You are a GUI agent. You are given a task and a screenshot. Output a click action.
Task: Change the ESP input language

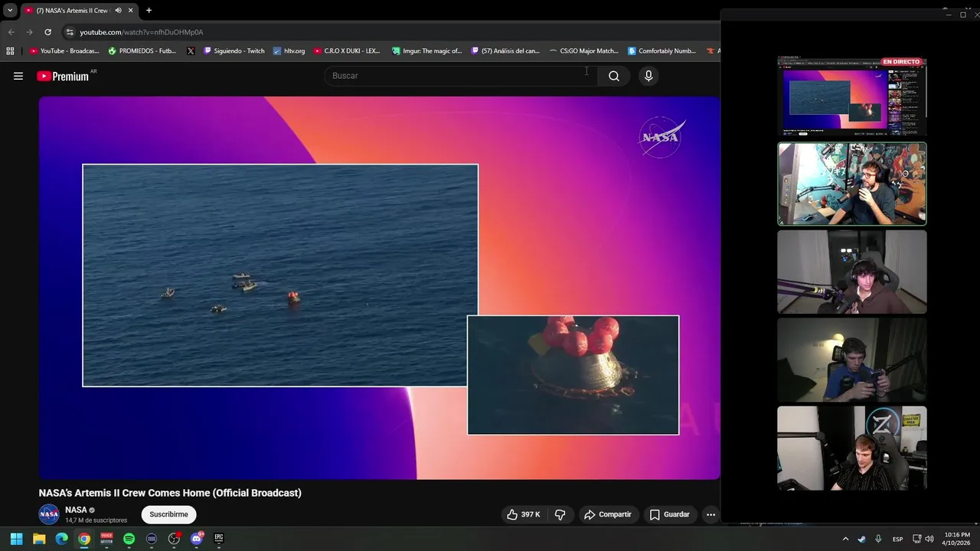pyautogui.click(x=898, y=539)
